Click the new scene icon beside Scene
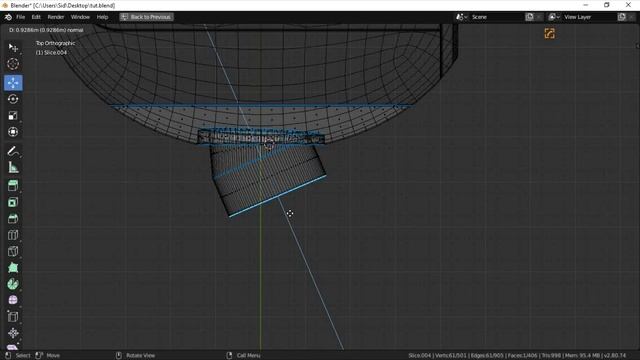The image size is (640, 360). pos(530,17)
